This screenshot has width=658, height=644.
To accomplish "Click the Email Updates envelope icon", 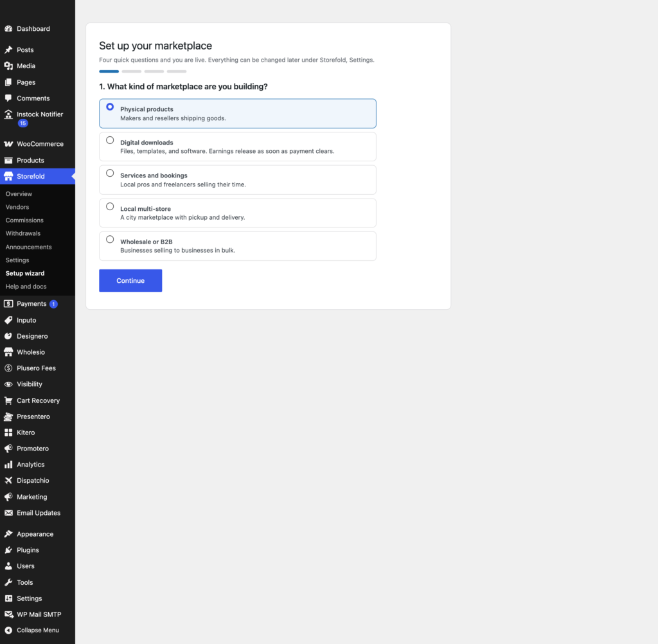I will point(8,513).
